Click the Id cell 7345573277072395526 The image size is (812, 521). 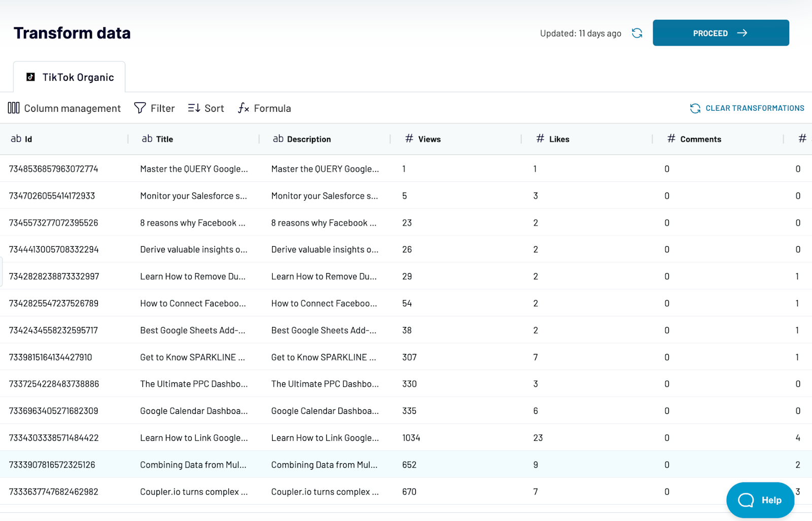53,222
